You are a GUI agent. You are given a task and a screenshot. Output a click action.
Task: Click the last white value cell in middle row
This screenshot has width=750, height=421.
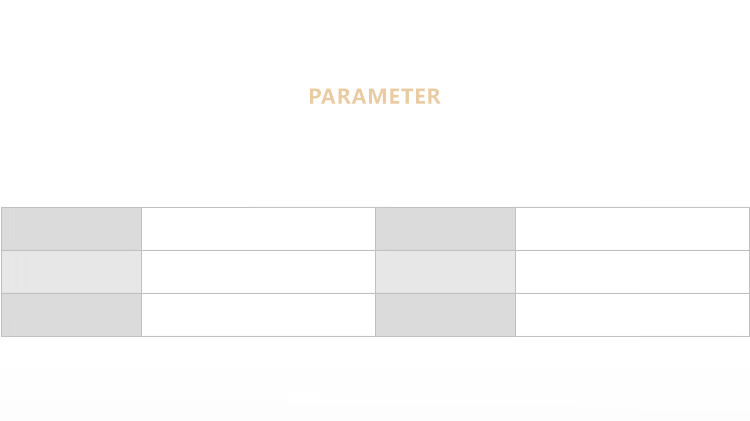[632, 272]
